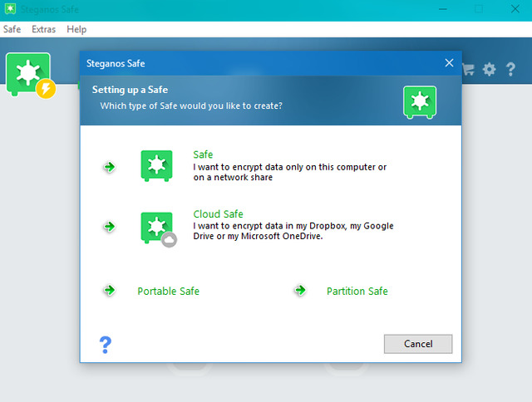
Task: Open the Help menu
Action: pos(76,29)
